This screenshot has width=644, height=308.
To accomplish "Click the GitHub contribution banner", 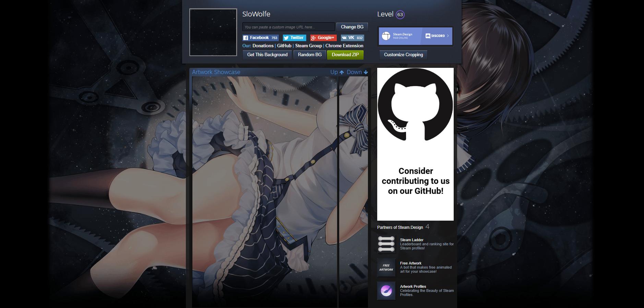I will tap(415, 144).
